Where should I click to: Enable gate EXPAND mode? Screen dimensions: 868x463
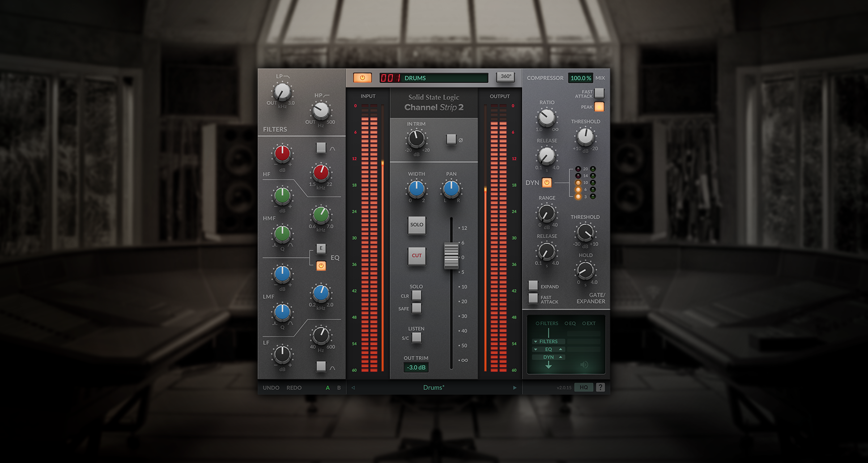(533, 286)
